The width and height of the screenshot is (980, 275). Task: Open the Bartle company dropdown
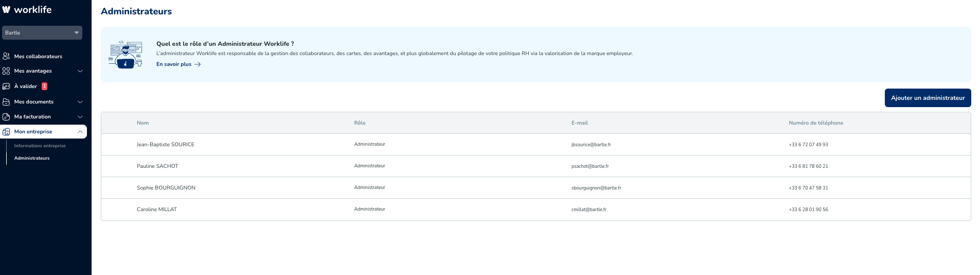point(42,32)
